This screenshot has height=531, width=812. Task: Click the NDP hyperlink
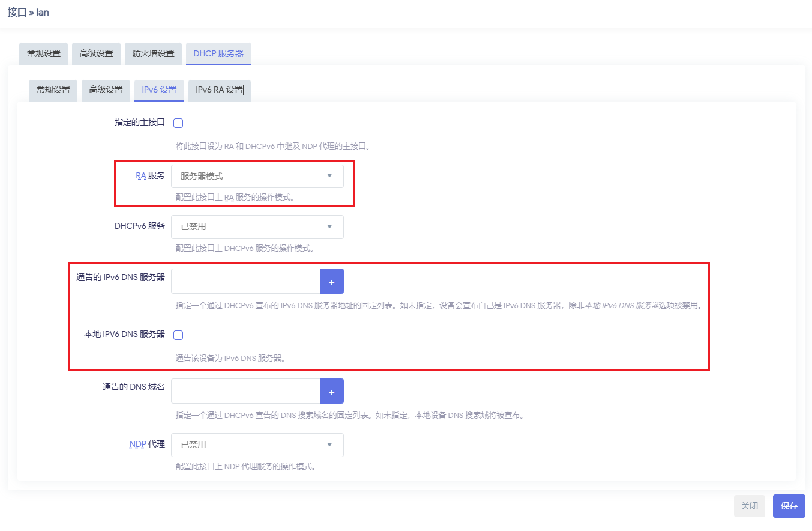pyautogui.click(x=137, y=444)
